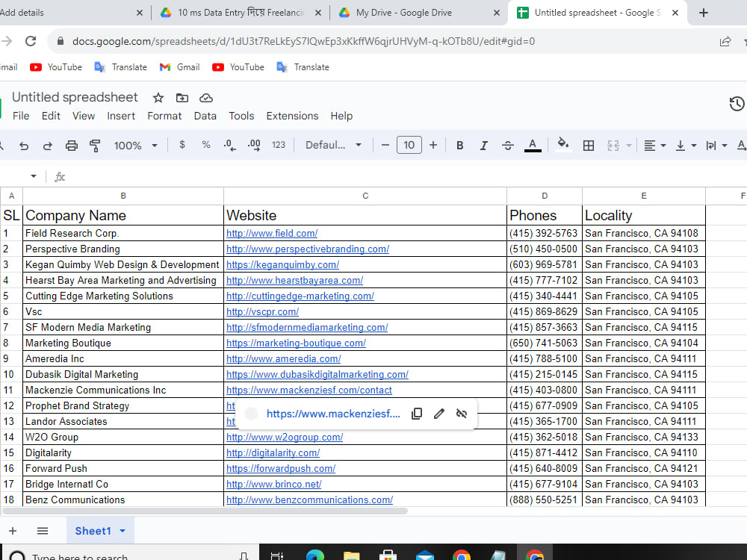Open version history clock icon
This screenshot has height=560, width=747.
(737, 104)
